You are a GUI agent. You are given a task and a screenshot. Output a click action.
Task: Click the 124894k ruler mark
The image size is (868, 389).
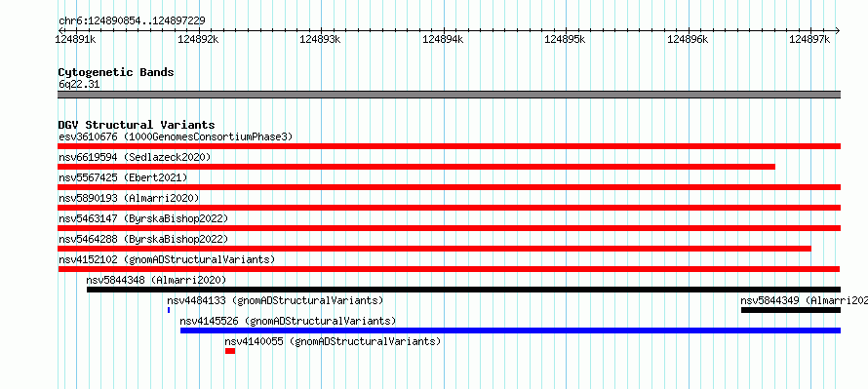pyautogui.click(x=443, y=39)
